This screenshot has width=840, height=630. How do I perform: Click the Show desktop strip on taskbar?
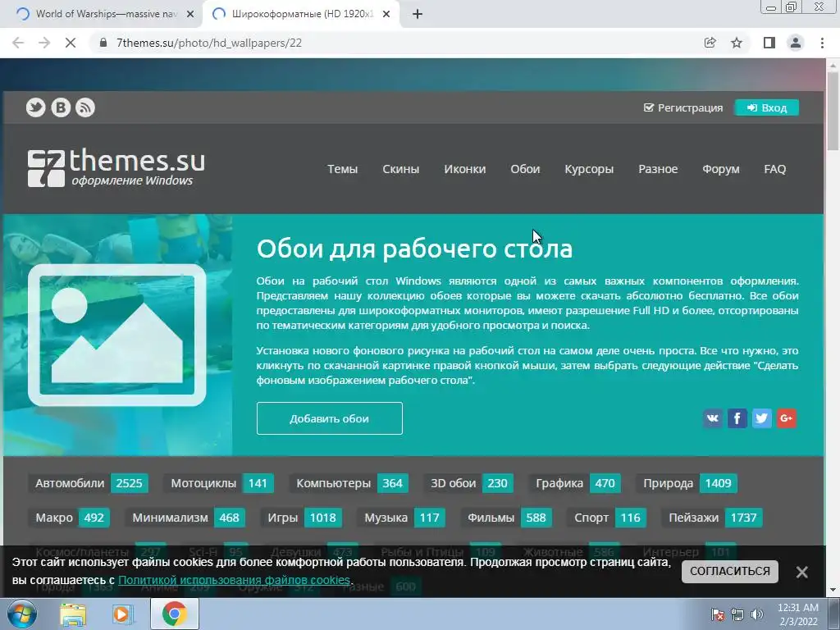pyautogui.click(x=834, y=614)
